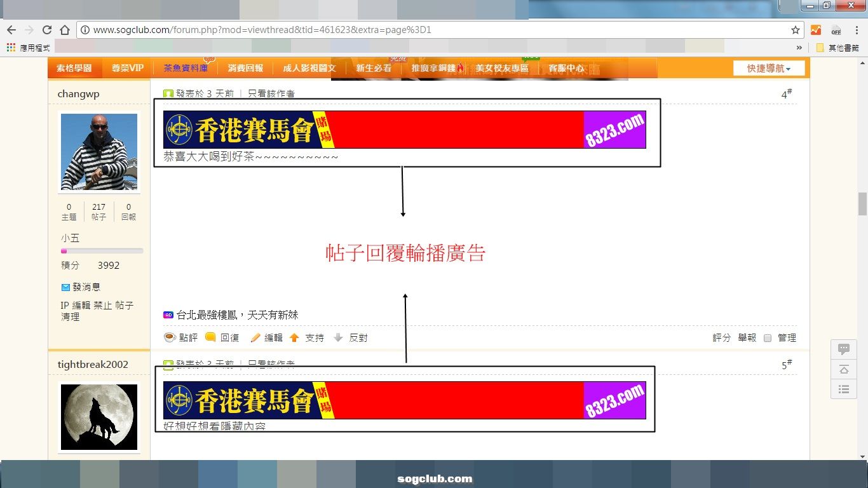Viewport: 868px width, 488px height.
Task: Reload the page using the refresh icon
Action: pyautogui.click(x=46, y=30)
